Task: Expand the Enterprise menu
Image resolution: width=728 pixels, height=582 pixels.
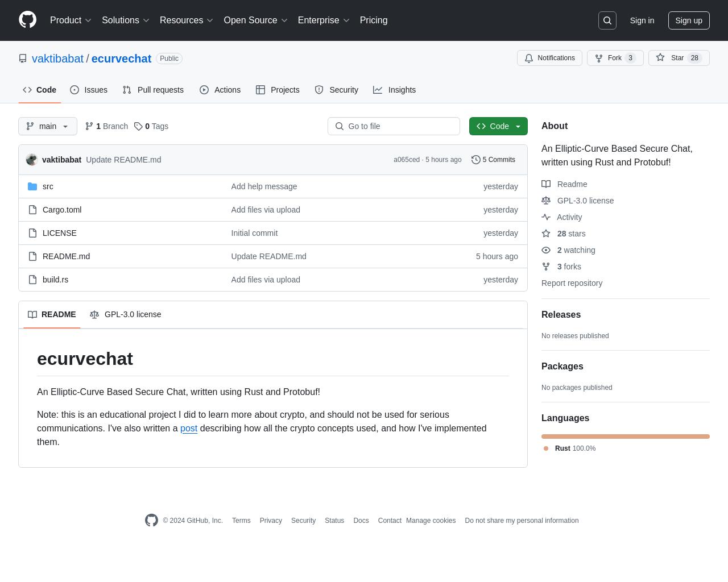Action: (x=324, y=20)
